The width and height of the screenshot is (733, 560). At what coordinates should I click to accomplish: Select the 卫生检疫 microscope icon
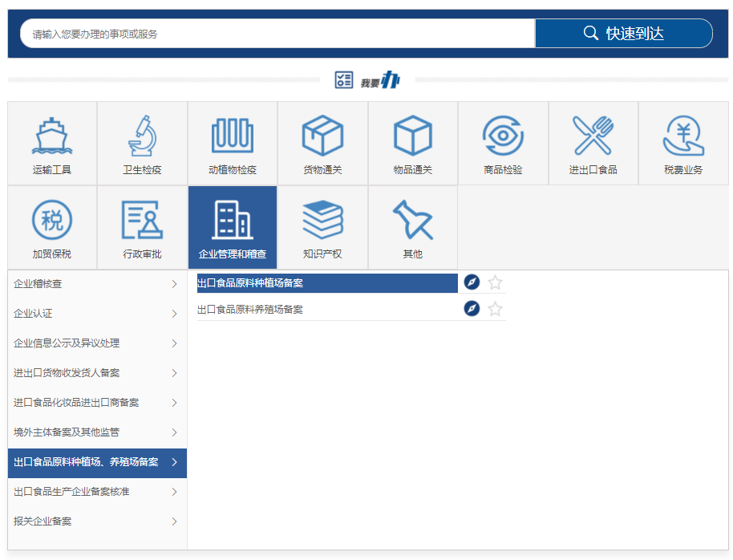[x=142, y=136]
